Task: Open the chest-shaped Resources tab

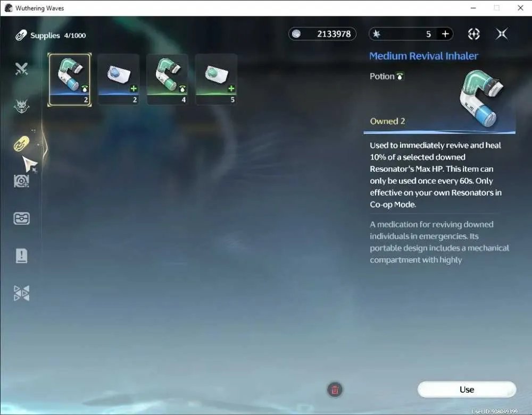Action: pyautogui.click(x=21, y=218)
